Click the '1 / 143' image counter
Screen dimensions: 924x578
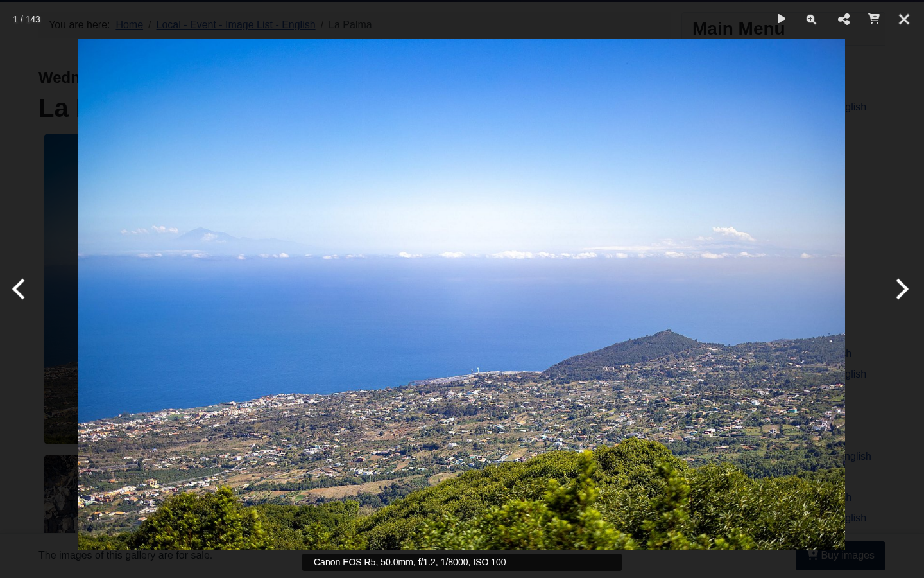26,19
